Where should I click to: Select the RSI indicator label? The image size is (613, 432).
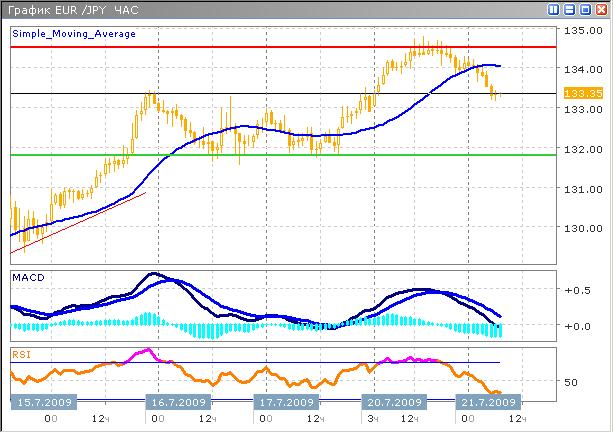click(22, 354)
